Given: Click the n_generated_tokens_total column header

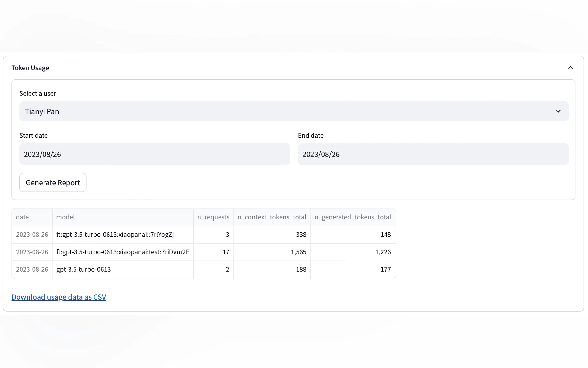Looking at the screenshot, I should pos(353,217).
